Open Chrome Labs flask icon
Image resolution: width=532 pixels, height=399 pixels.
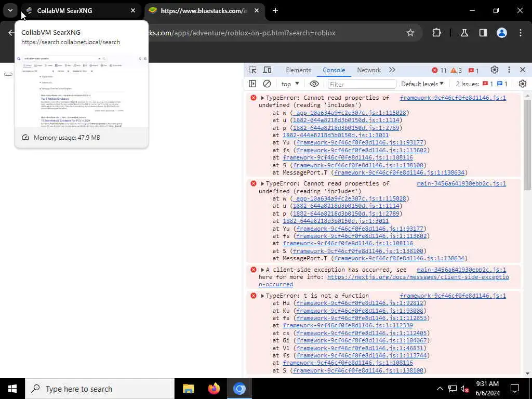pyautogui.click(x=464, y=33)
